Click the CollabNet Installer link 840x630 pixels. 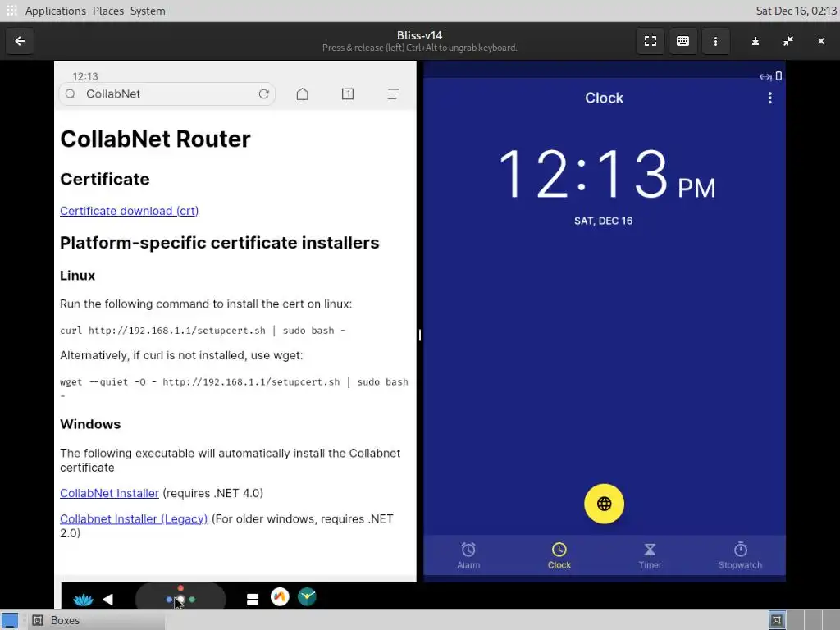point(109,493)
